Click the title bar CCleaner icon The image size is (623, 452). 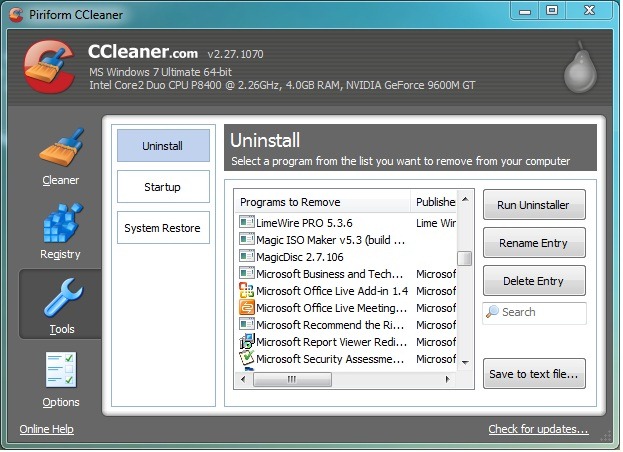16,15
